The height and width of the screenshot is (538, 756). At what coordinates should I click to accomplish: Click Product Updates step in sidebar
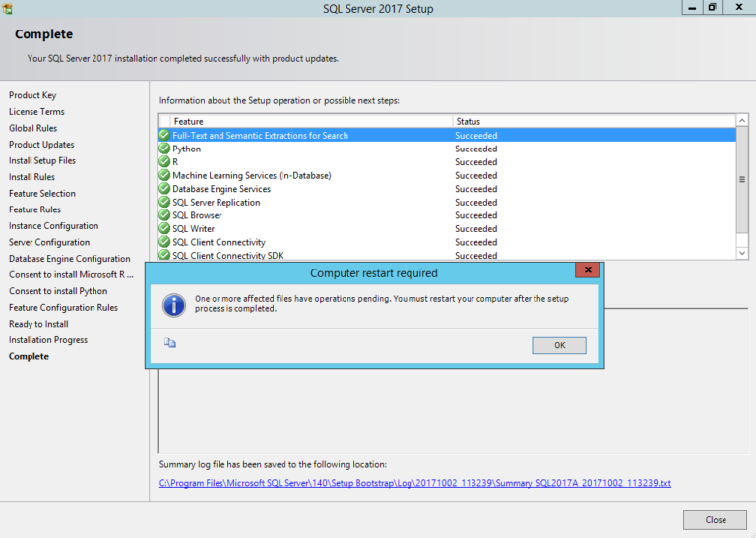point(41,145)
